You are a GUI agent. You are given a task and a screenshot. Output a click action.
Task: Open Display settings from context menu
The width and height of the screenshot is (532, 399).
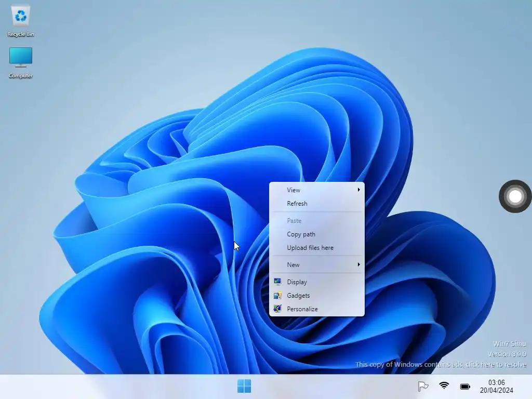point(317,282)
